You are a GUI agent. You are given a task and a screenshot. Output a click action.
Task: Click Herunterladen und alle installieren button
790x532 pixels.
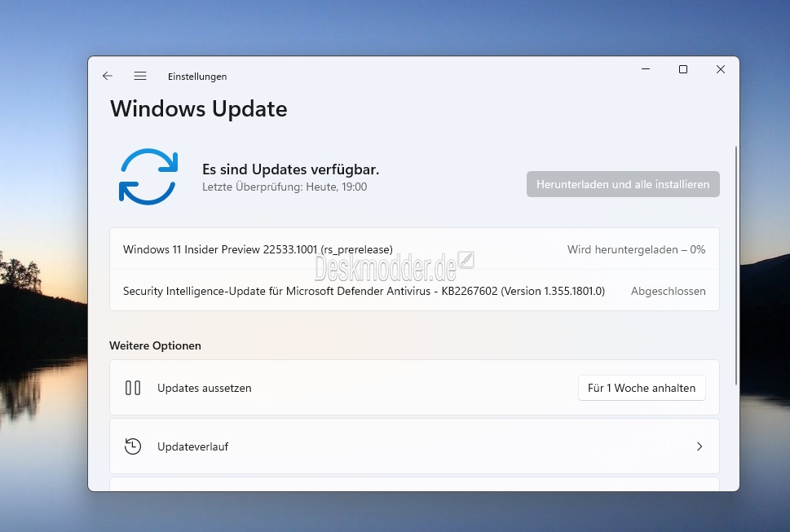(x=623, y=184)
